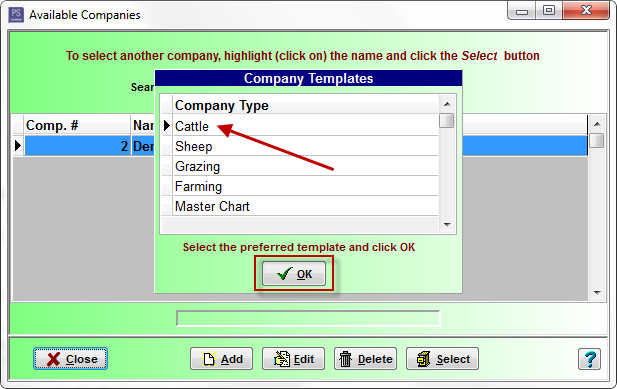Confirm template with the OK button
The width and height of the screenshot is (617, 389).
coord(294,274)
